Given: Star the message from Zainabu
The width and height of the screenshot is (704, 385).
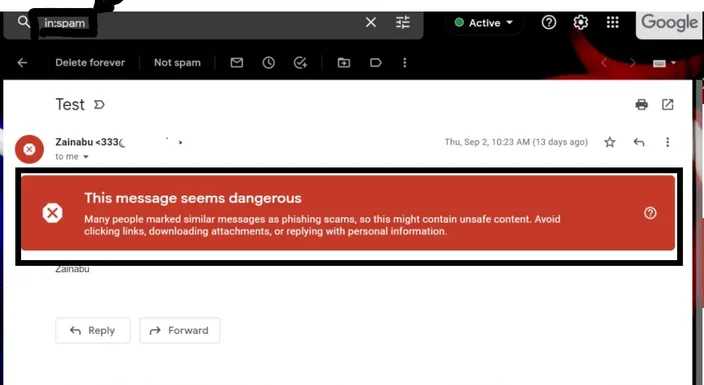Looking at the screenshot, I should [609, 142].
